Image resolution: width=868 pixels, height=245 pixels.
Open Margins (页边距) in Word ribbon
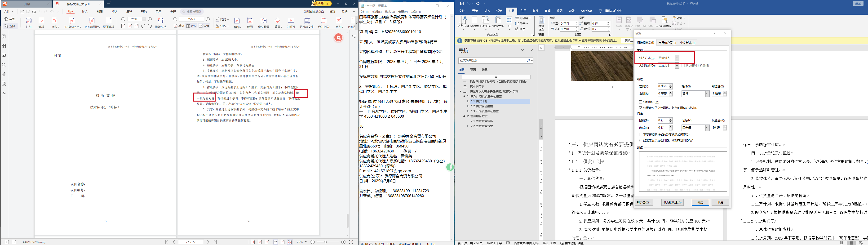474,23
